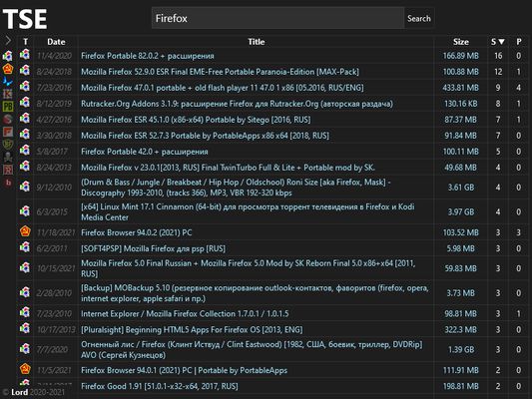Click tracker icon of Firefox 47.0.1 portable row
532x399 pixels.
click(25, 87)
